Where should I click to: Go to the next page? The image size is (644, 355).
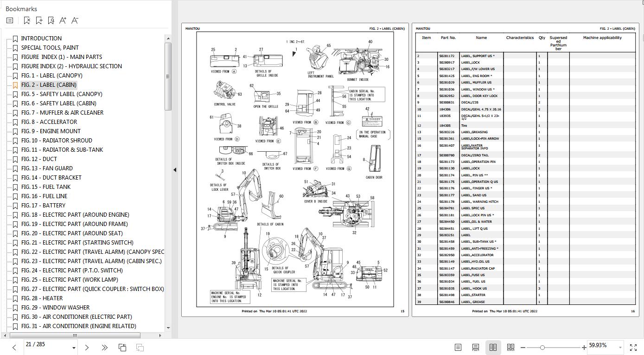(87, 347)
